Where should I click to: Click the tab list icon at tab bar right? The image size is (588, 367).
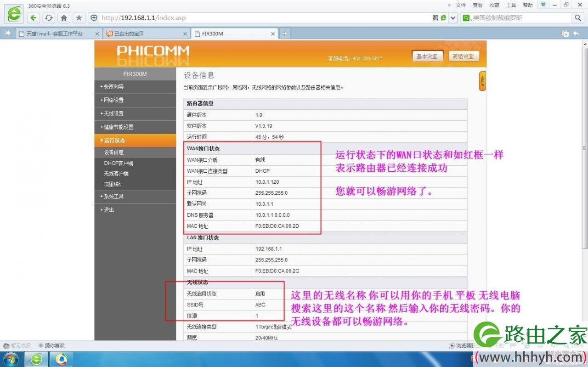point(565,34)
